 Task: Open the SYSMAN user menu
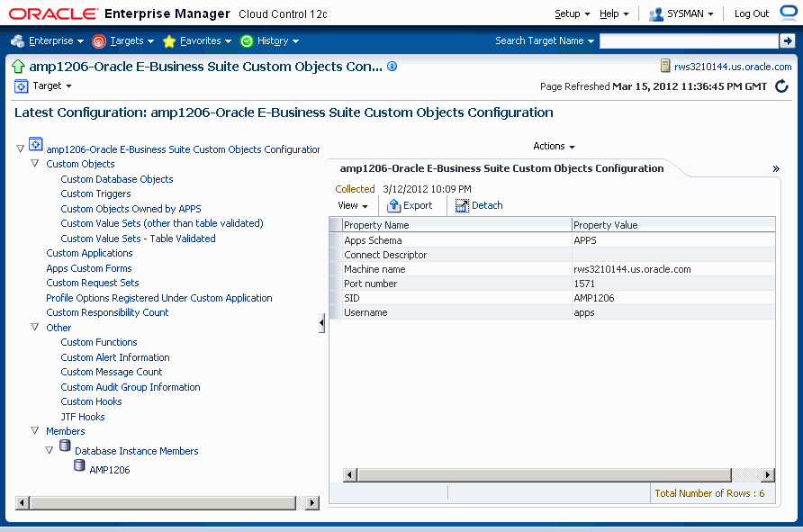click(690, 14)
